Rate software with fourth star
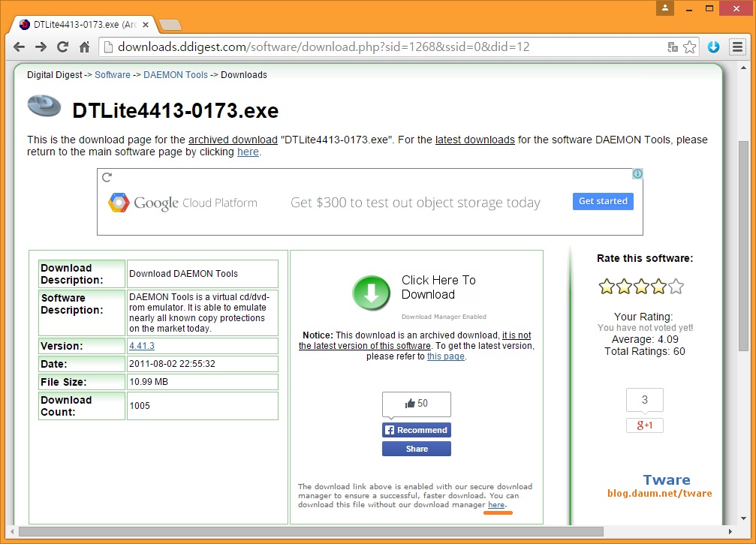This screenshot has height=544, width=756. (x=658, y=287)
